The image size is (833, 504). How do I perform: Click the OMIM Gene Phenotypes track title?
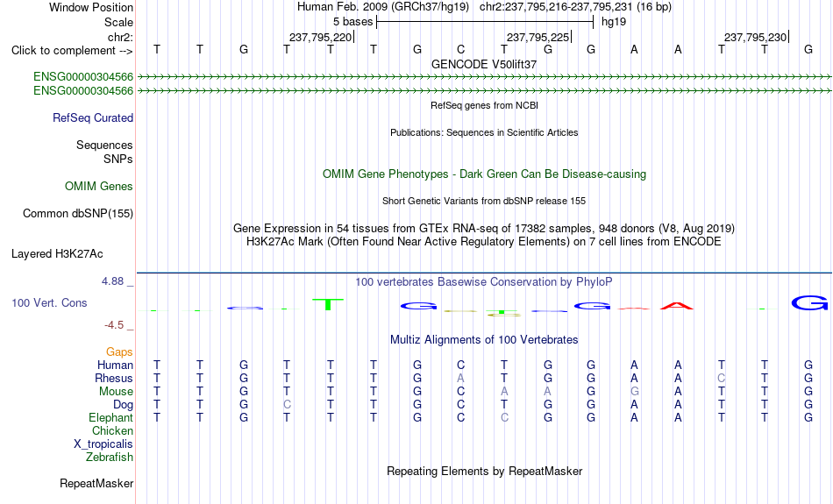(485, 174)
